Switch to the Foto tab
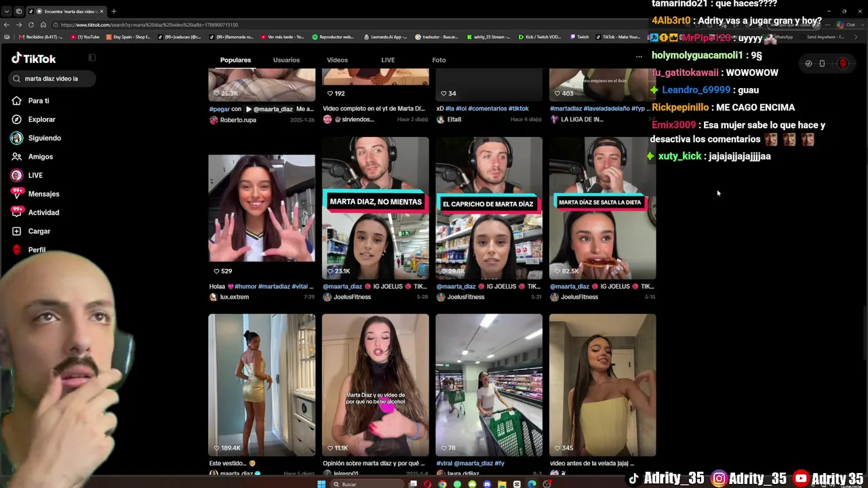The width and height of the screenshot is (868, 488). [x=439, y=60]
